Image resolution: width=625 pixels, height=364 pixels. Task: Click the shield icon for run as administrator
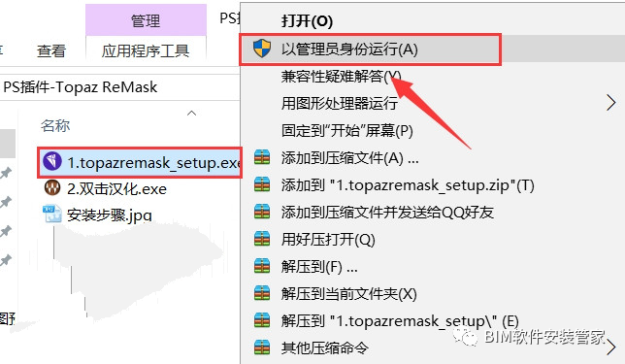[262, 49]
